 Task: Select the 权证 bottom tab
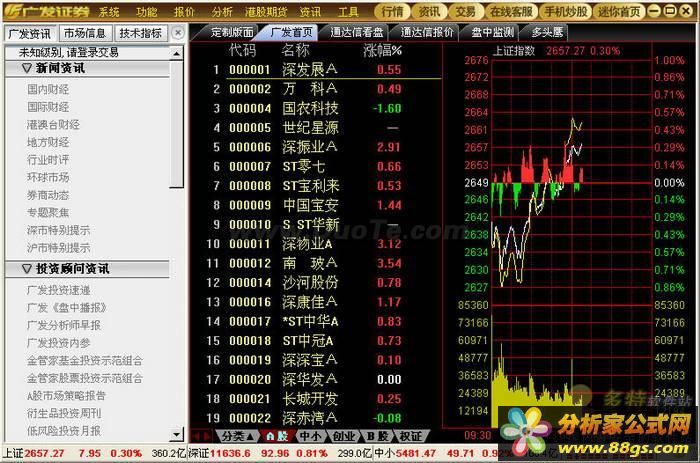click(x=411, y=436)
